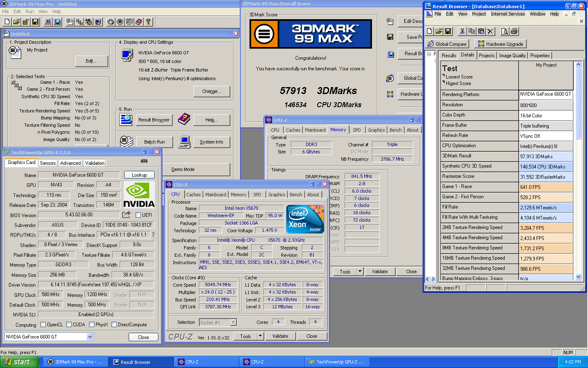The height and width of the screenshot is (368, 588).
Task: Click yellow question mark icon in 3DMark toolbar
Action: pyautogui.click(x=148, y=22)
